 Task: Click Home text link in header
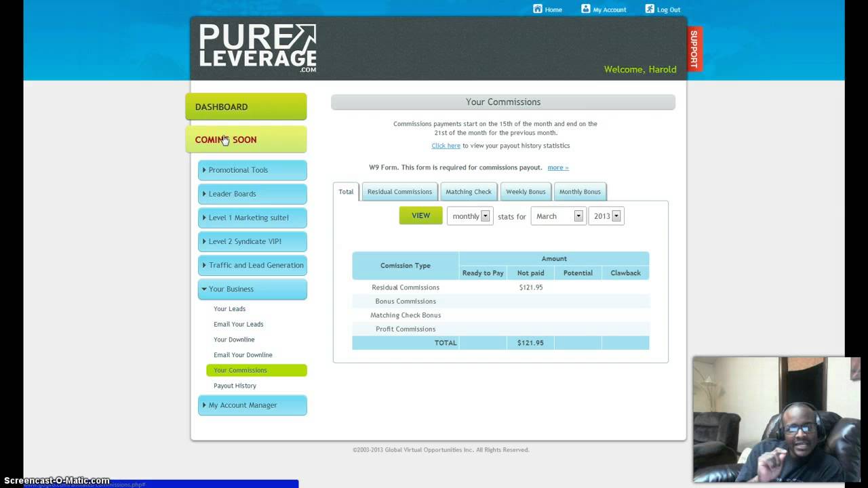(x=553, y=10)
